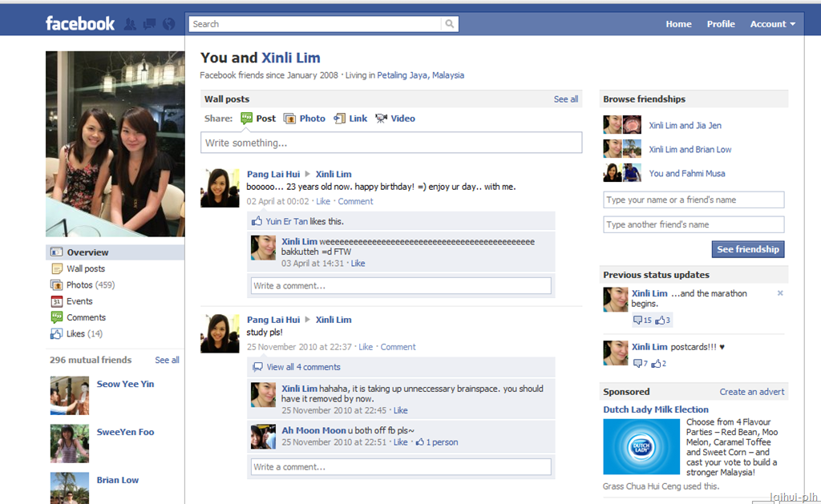This screenshot has height=504, width=821.
Task: Open Photos (459) in the sidebar
Action: coord(90,284)
